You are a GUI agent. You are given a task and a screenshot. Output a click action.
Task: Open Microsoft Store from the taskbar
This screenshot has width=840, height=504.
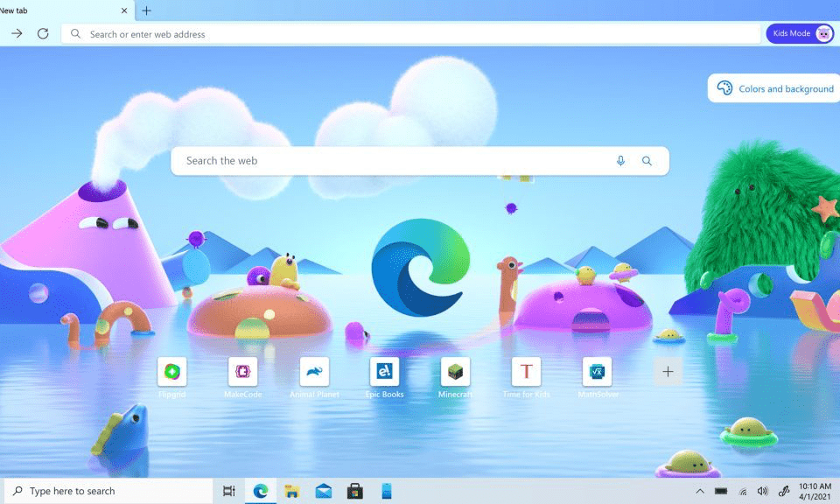tap(355, 491)
